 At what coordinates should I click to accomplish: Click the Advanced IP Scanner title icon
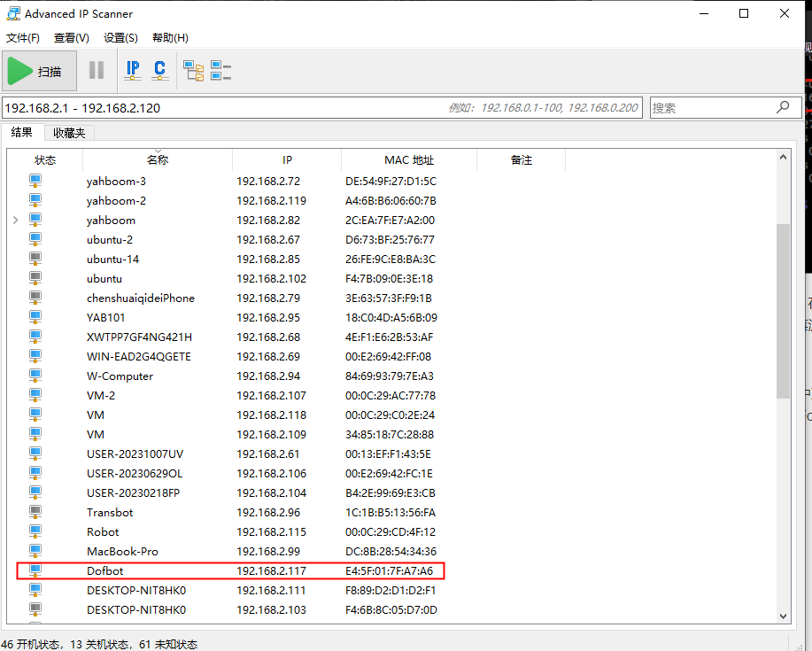(x=13, y=13)
